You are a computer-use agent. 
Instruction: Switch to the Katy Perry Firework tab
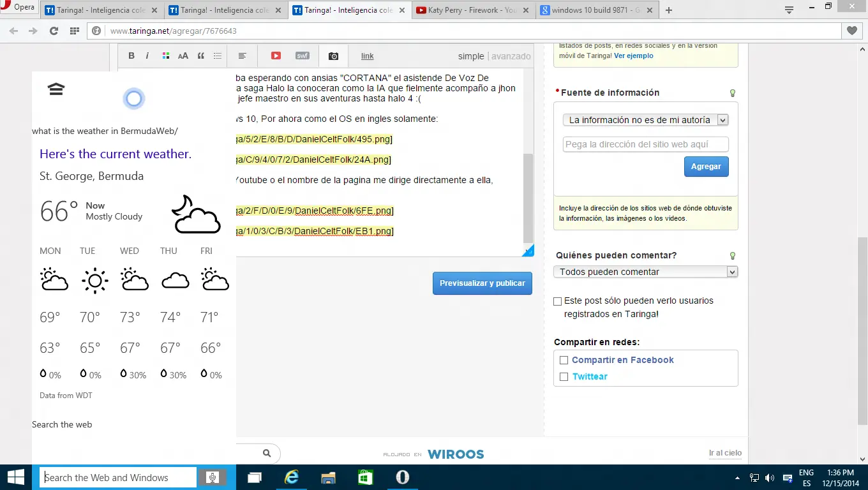(472, 10)
